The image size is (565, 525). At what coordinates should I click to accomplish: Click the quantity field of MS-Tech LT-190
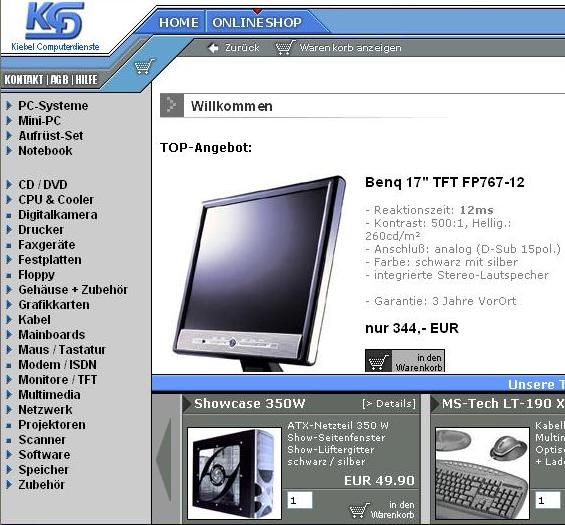pos(548,500)
